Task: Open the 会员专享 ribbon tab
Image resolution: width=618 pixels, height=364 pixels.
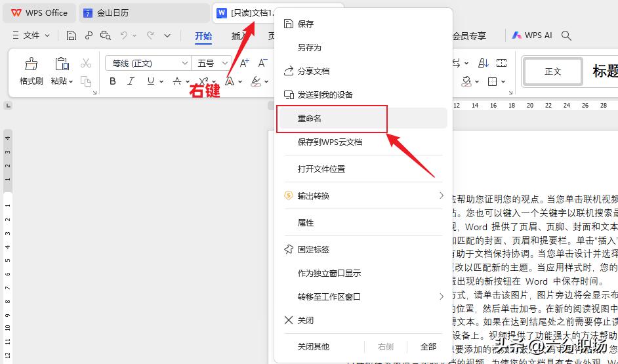Action: pyautogui.click(x=468, y=36)
